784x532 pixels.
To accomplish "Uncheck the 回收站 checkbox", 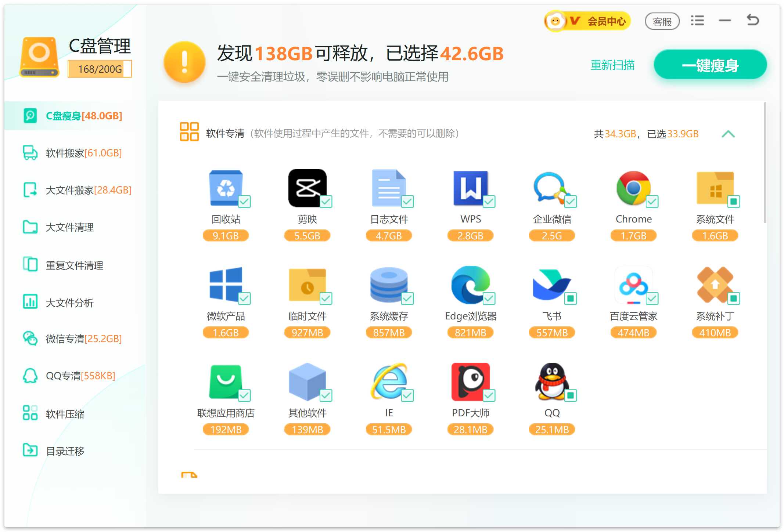I will click(244, 201).
